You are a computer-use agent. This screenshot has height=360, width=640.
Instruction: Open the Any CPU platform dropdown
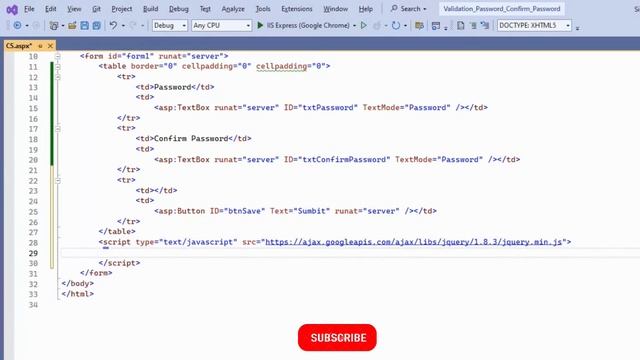(221, 25)
